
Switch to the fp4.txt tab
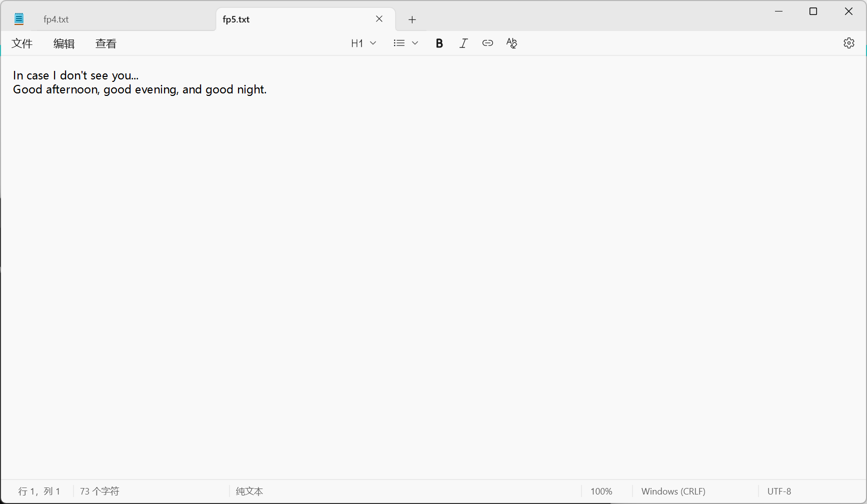coord(122,19)
